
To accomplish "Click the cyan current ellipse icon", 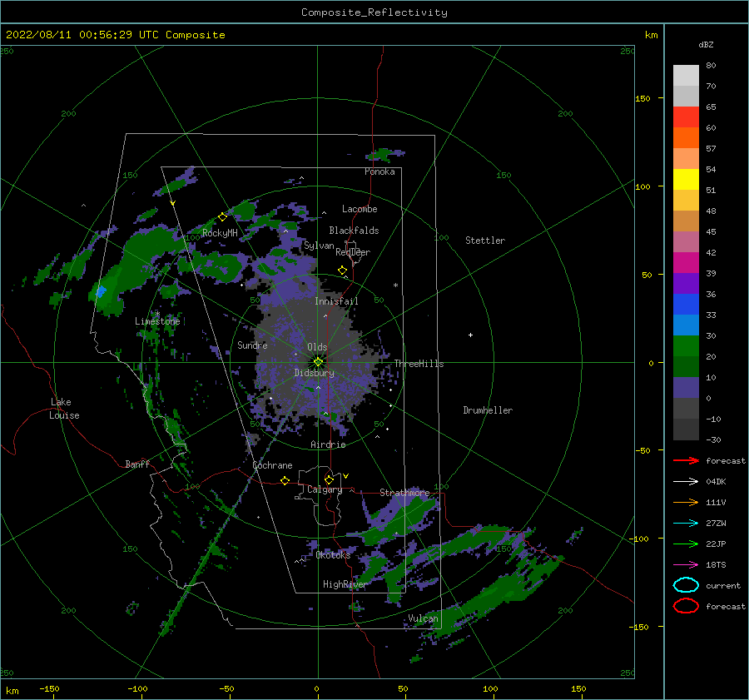I will [x=686, y=585].
